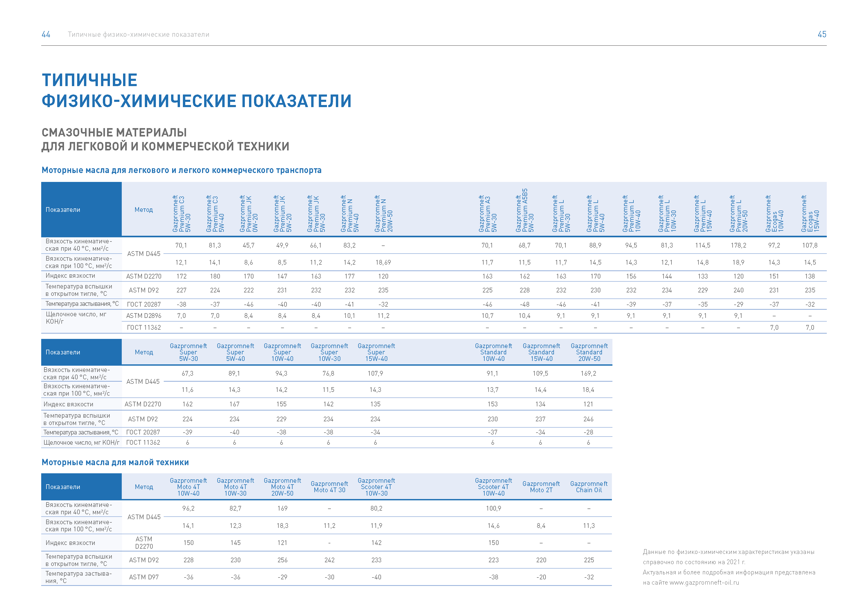Click the viscosity value 88,9

click(x=595, y=245)
